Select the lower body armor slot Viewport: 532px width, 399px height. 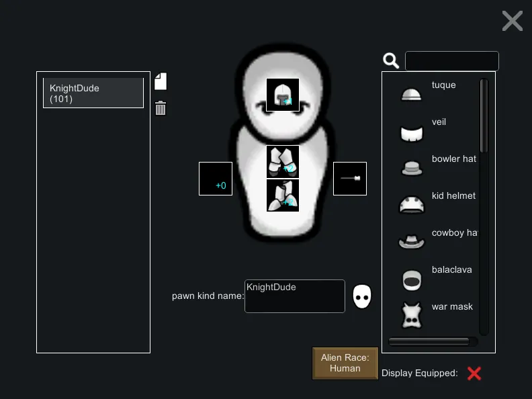[283, 195]
